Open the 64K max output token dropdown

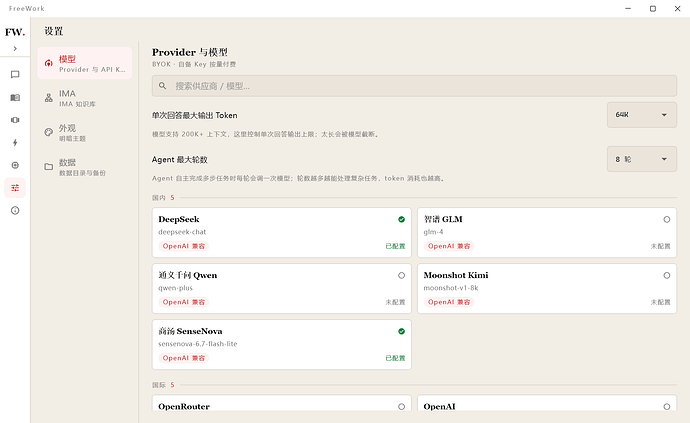[x=642, y=115]
